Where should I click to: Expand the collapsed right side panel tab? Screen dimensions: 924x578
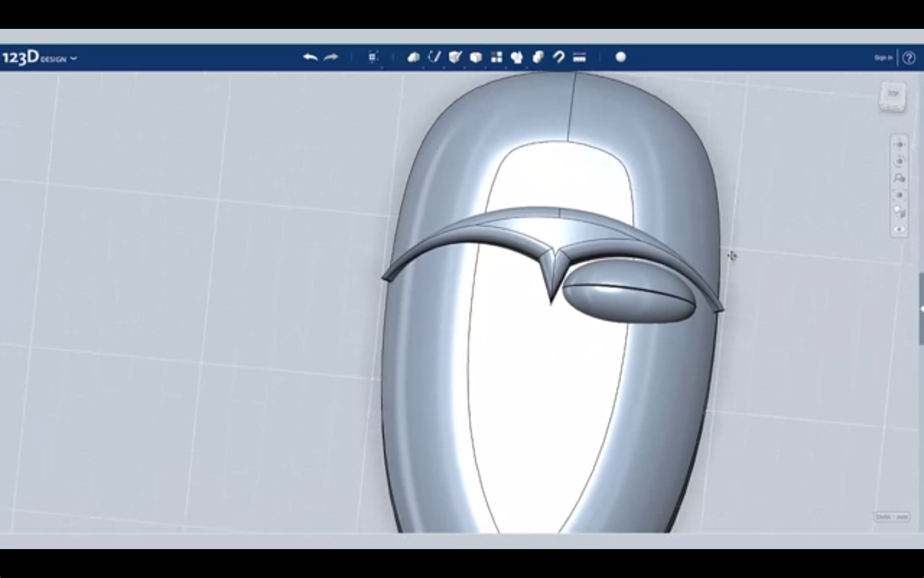921,309
